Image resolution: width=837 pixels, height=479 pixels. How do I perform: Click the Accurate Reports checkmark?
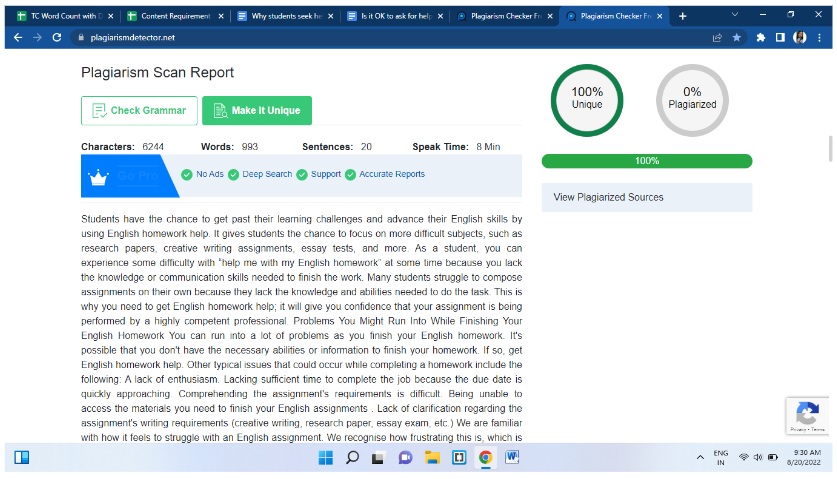(x=351, y=175)
